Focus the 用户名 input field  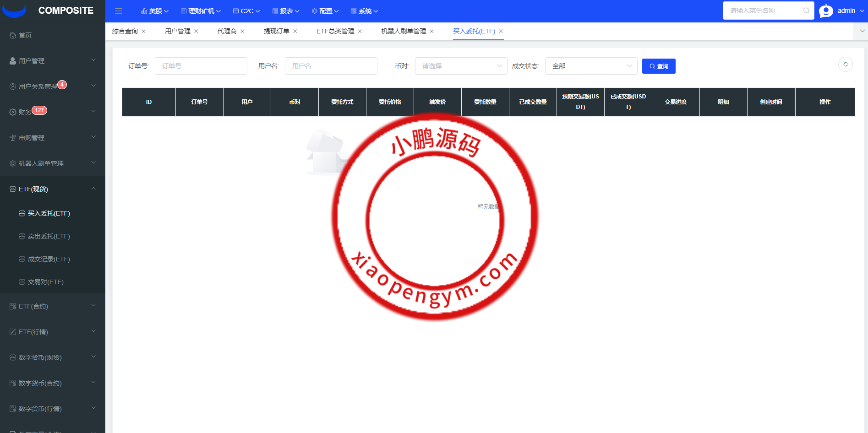[331, 66]
